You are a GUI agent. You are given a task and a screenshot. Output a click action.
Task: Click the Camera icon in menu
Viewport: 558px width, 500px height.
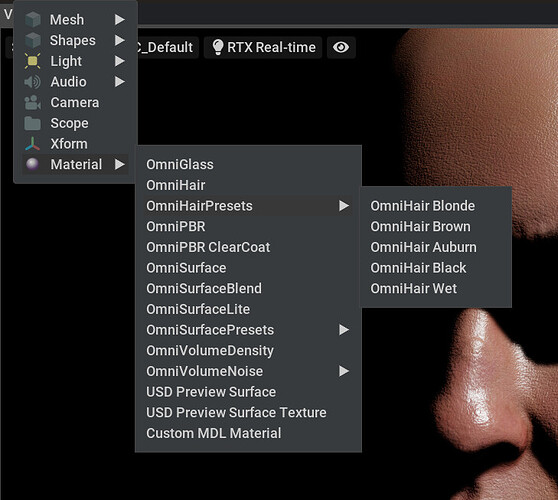32,102
